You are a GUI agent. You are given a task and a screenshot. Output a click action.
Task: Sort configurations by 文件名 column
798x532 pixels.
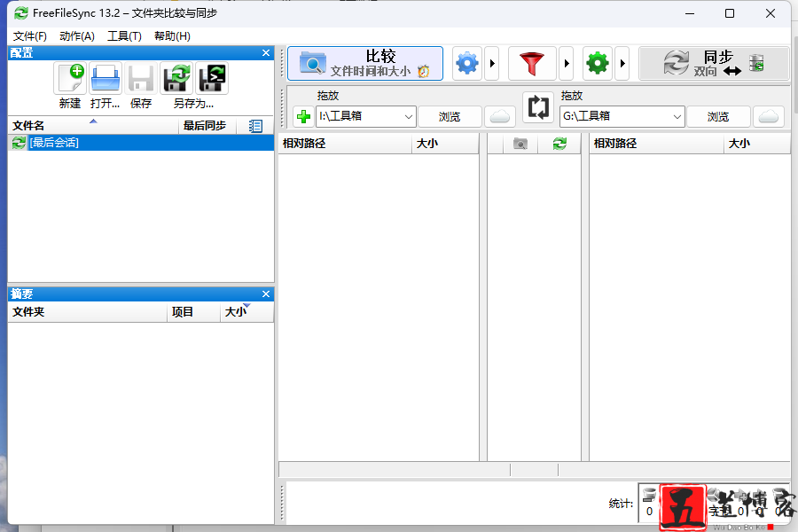93,125
